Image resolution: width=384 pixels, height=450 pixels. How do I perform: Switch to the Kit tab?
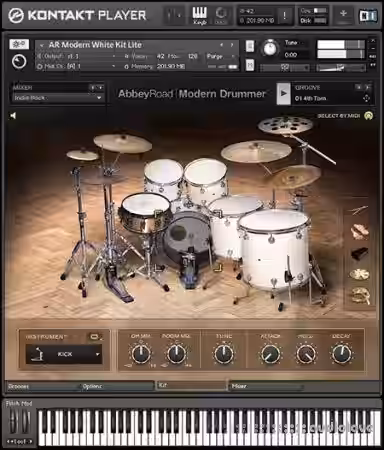(x=192, y=386)
